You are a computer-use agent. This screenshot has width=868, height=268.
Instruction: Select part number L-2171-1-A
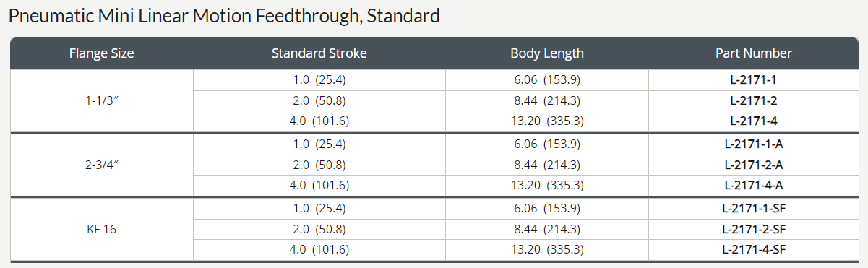(753, 144)
